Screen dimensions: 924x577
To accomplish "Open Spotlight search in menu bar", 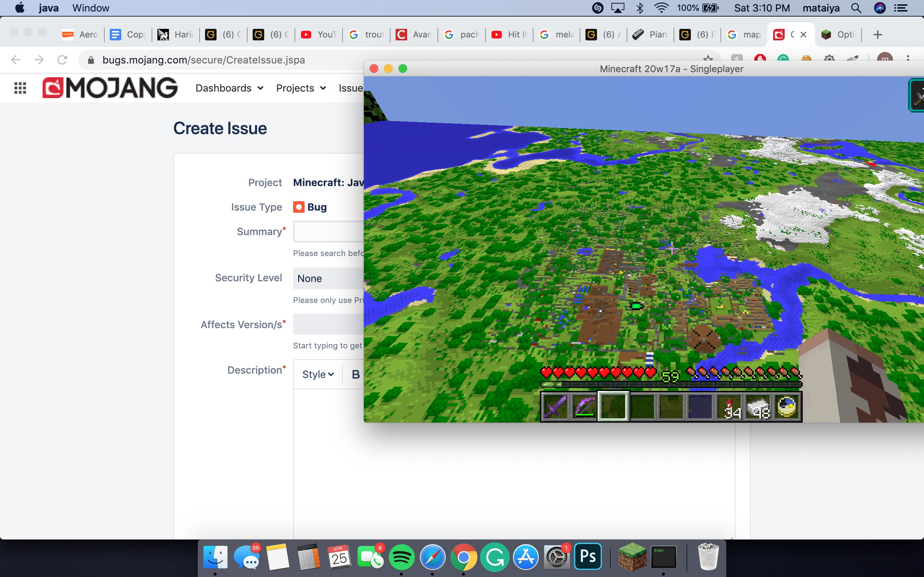I will [856, 8].
